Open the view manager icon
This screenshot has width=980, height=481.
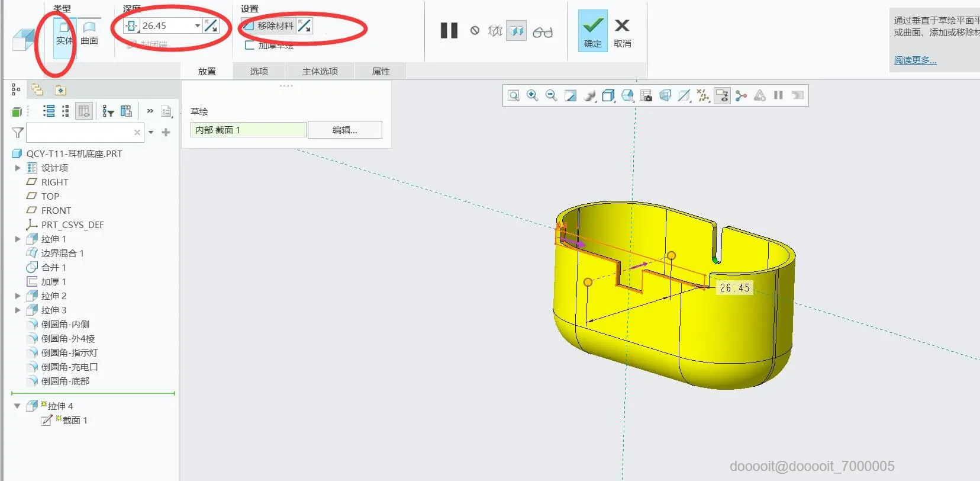(x=646, y=95)
